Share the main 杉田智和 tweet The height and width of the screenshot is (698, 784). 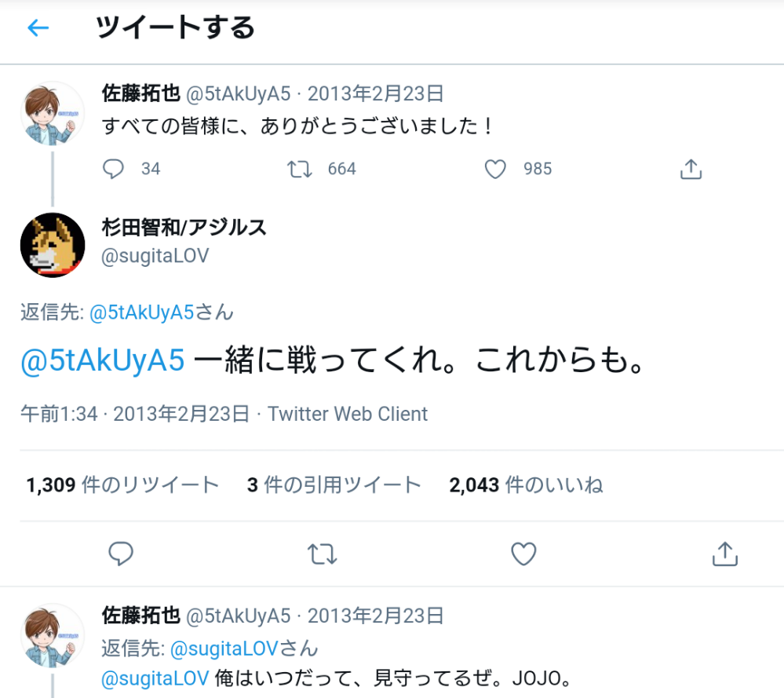click(x=724, y=554)
